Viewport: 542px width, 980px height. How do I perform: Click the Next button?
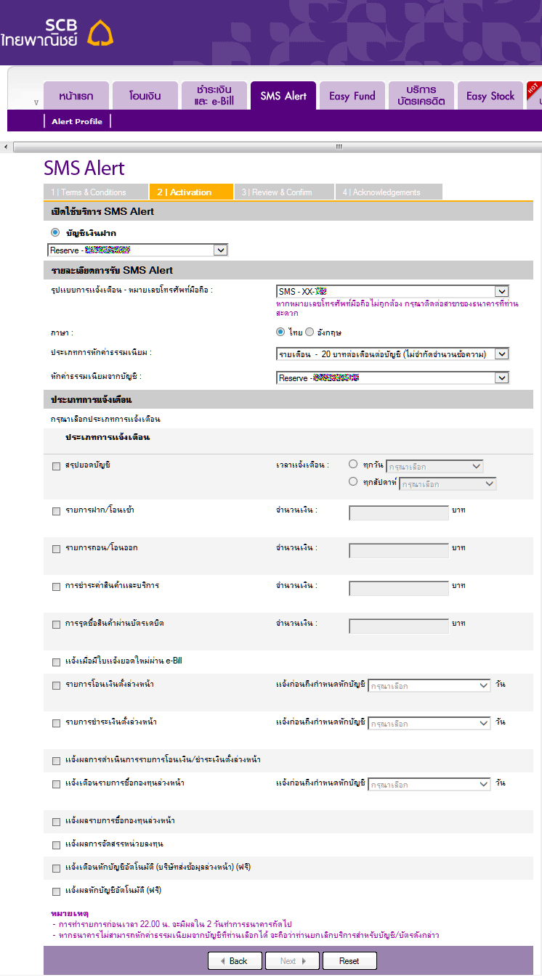point(291,960)
